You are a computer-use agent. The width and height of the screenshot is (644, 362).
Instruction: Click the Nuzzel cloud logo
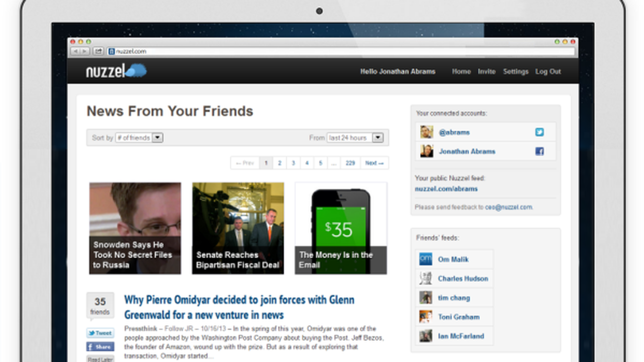click(116, 71)
